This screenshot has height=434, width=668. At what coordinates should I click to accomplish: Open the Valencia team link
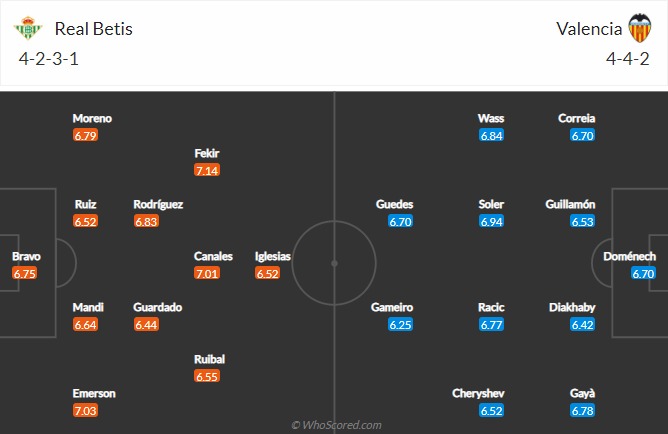click(585, 28)
